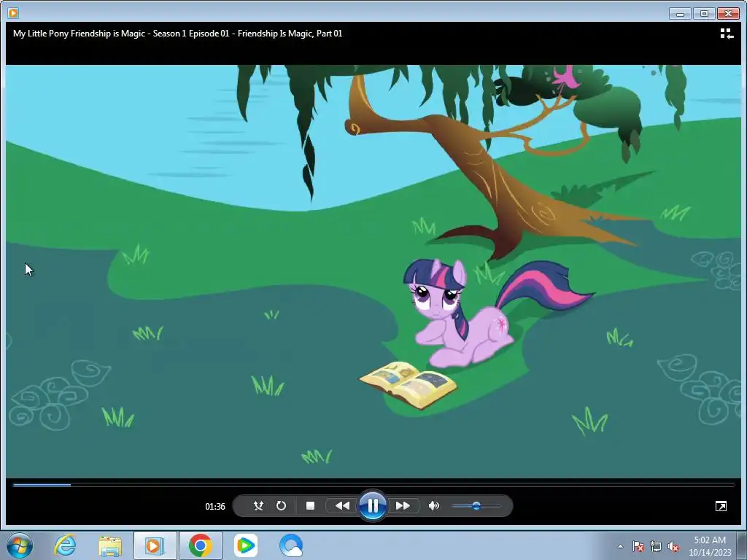Close the media player window
The image size is (747, 560).
728,13
